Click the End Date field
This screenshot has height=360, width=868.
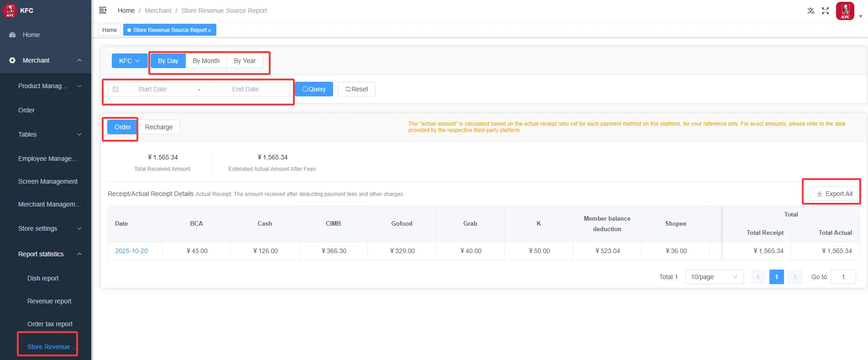(245, 89)
